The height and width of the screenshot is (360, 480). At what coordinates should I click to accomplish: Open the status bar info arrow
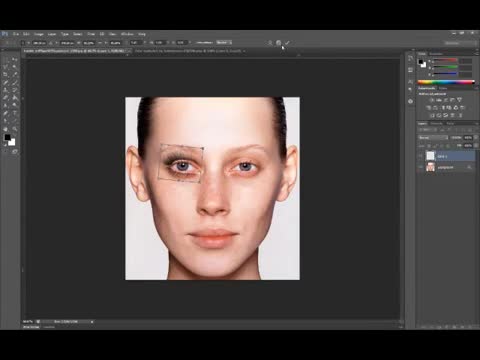[92, 322]
